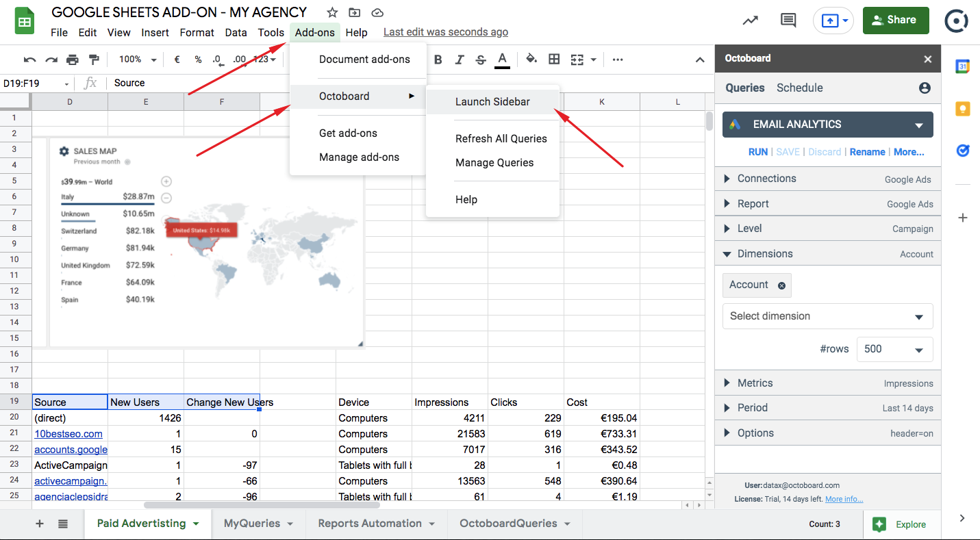Viewport: 980px width, 540px height.
Task: Open the Format menu
Action: point(197,32)
